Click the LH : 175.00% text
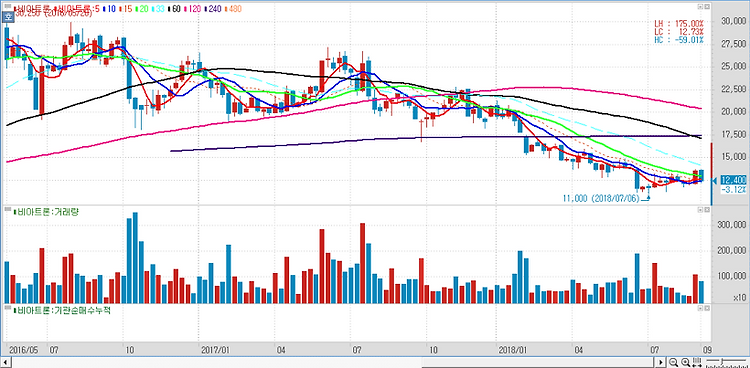The height and width of the screenshot is (368, 750). 679,23
